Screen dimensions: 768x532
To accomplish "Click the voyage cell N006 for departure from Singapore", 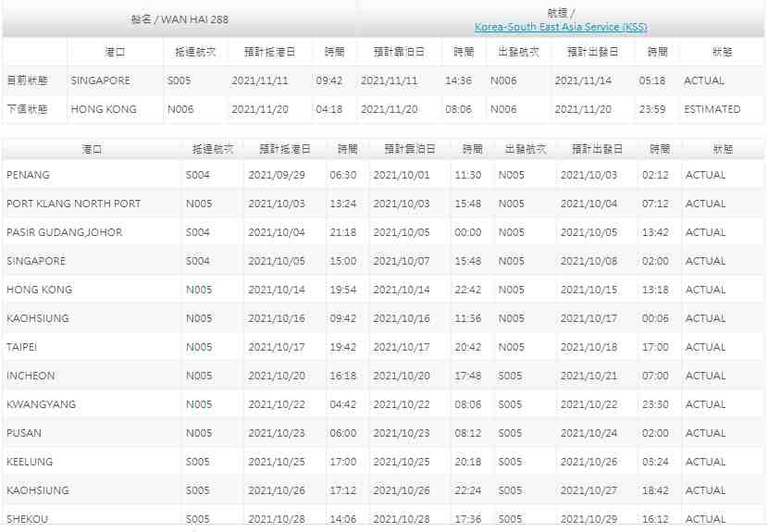I will tap(503, 80).
